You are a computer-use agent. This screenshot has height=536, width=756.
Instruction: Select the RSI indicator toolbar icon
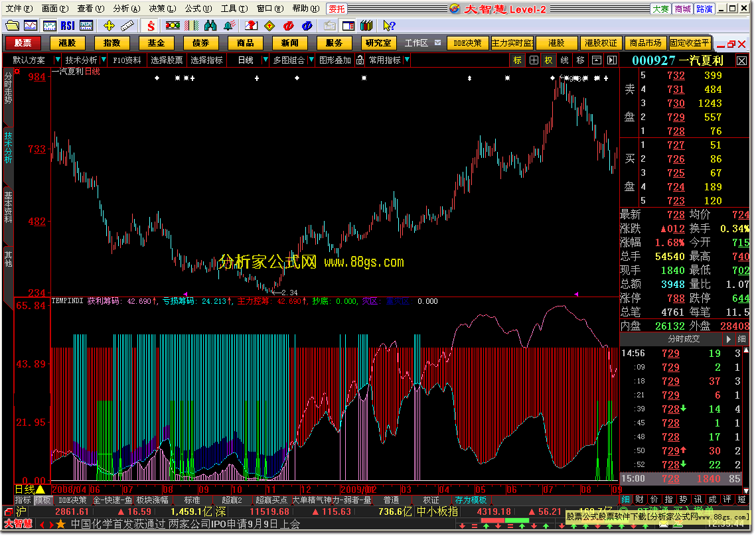tap(68, 26)
